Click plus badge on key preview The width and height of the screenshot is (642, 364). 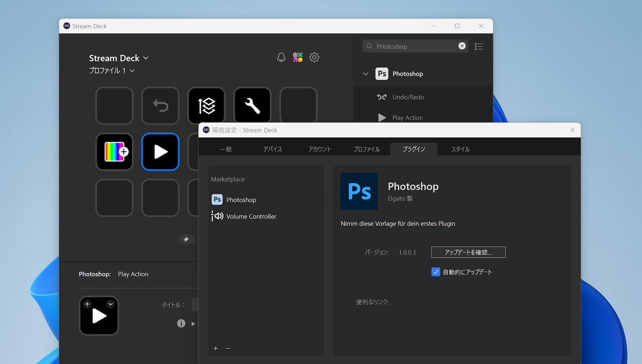click(x=87, y=304)
